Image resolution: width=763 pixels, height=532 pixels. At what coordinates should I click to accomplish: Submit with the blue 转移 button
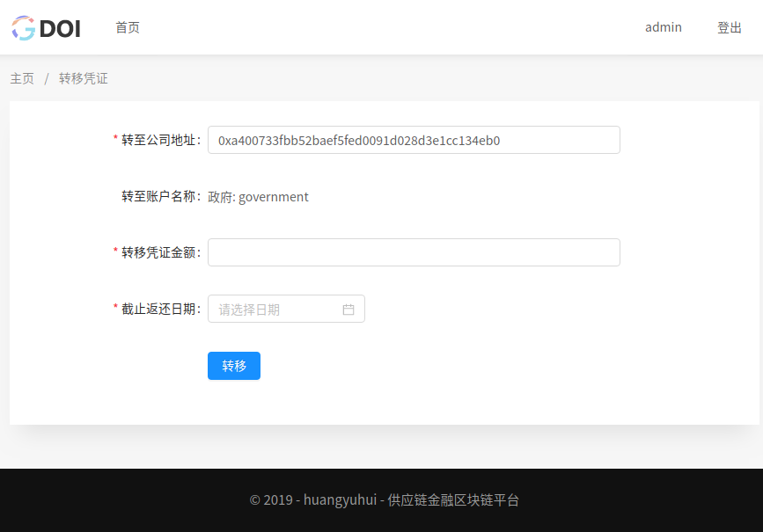coord(234,366)
